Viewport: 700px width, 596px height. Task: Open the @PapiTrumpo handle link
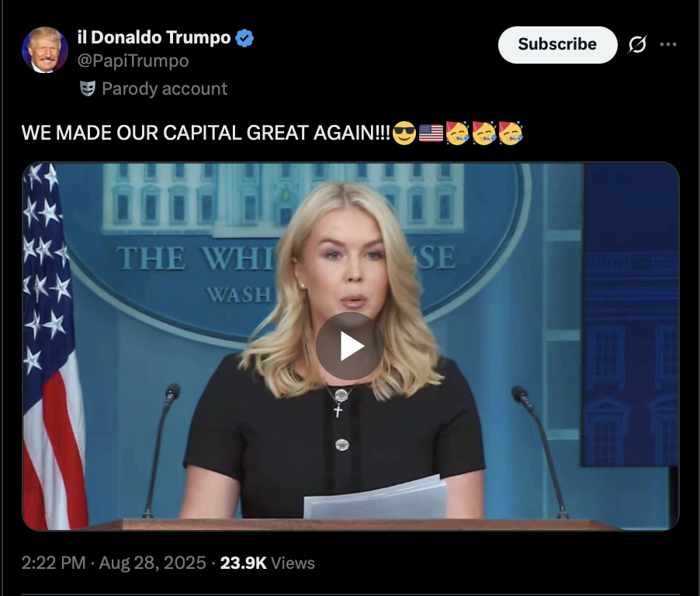click(x=133, y=61)
